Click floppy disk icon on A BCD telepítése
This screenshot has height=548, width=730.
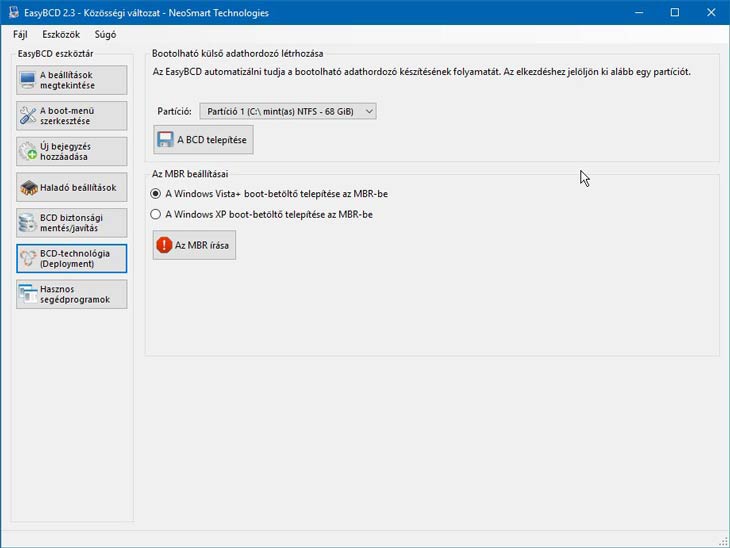165,140
